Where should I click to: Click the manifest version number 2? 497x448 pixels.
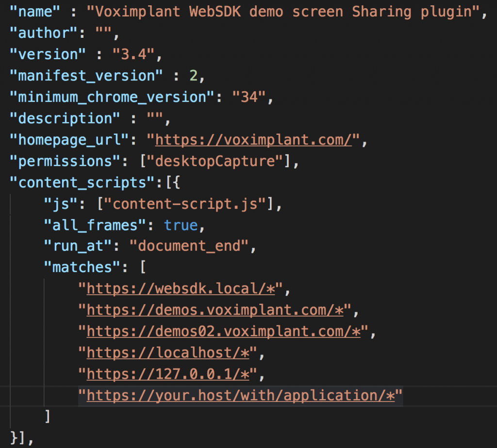coord(193,76)
